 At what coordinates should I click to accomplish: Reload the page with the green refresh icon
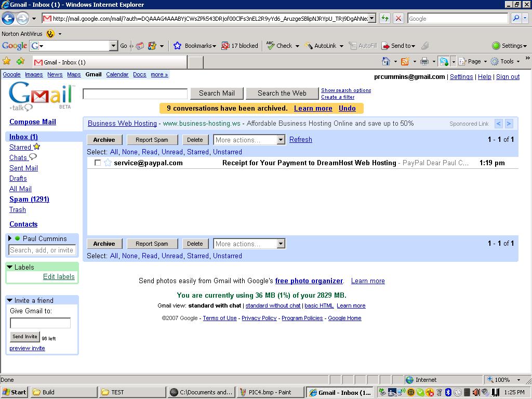coord(385,18)
